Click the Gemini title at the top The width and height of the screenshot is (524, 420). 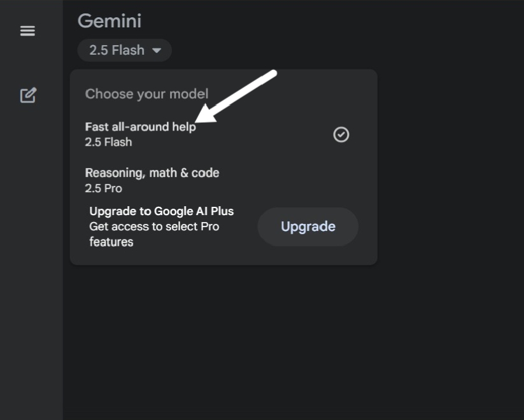point(110,20)
